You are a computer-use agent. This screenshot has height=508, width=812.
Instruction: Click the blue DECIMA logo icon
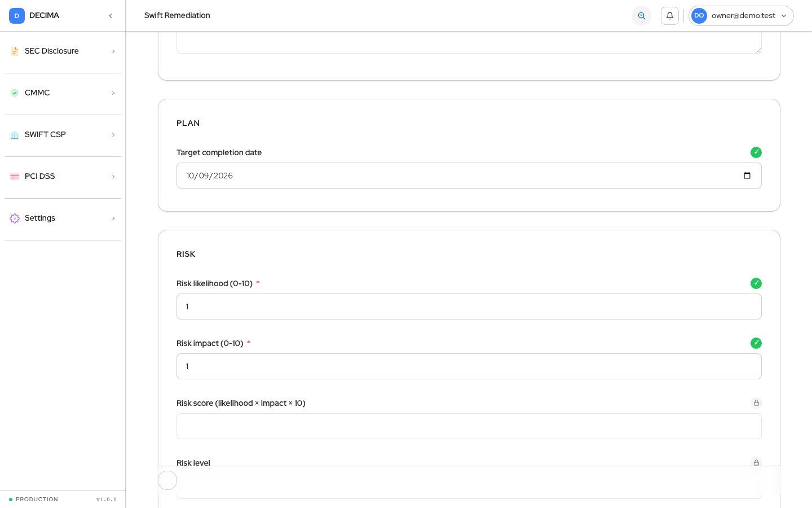tap(17, 16)
